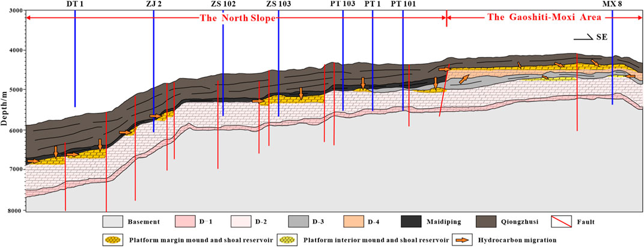Select the ZS 103 well label
644x247 pixels.
(x=278, y=5)
